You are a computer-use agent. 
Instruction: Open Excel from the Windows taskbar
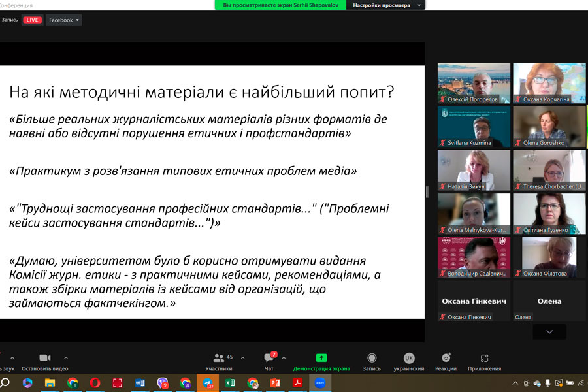click(x=230, y=383)
